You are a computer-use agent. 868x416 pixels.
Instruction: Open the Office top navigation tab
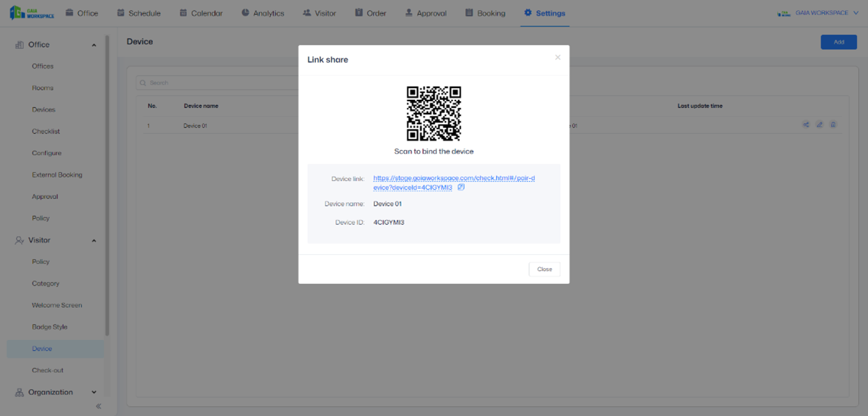pos(81,13)
